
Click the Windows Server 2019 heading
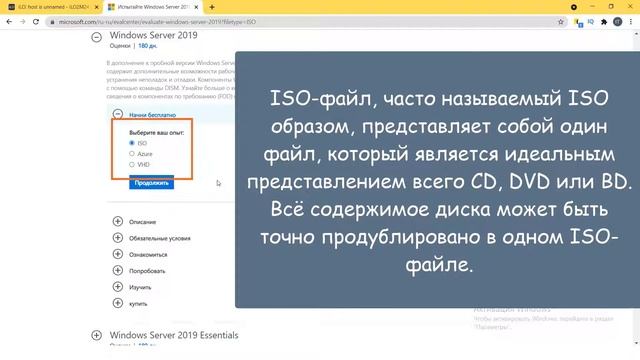pos(153,35)
